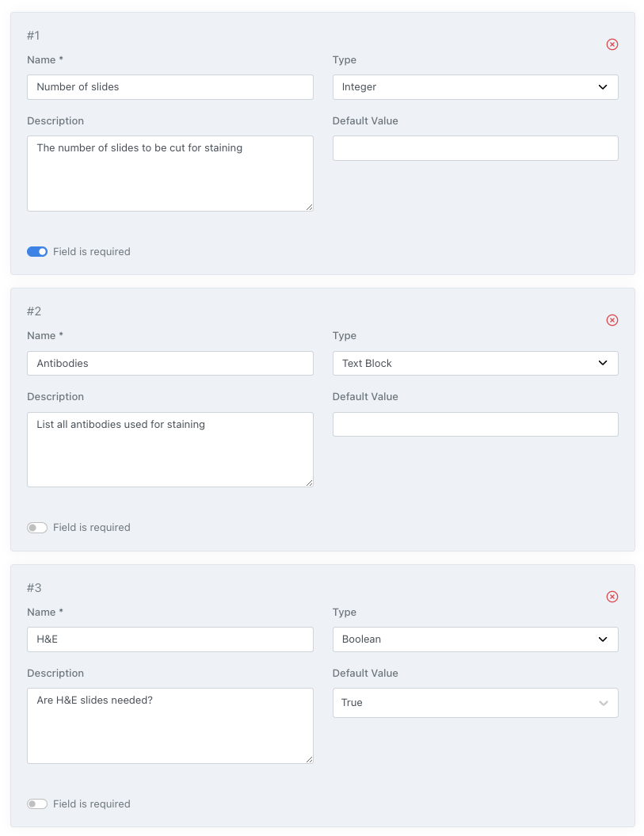Open the Integer type dropdown

click(475, 87)
